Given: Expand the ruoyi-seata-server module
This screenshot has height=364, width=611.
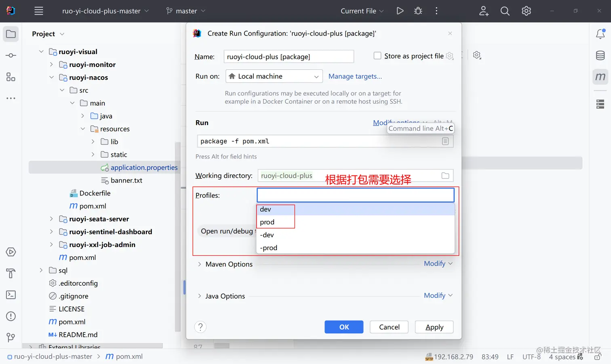Looking at the screenshot, I should [x=51, y=219].
